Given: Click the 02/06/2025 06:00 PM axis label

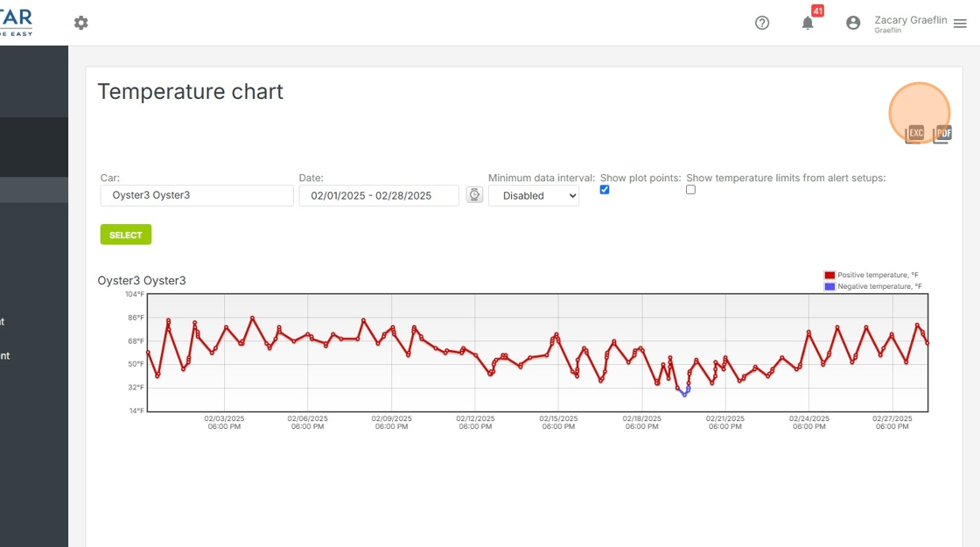Looking at the screenshot, I should pos(307,423).
